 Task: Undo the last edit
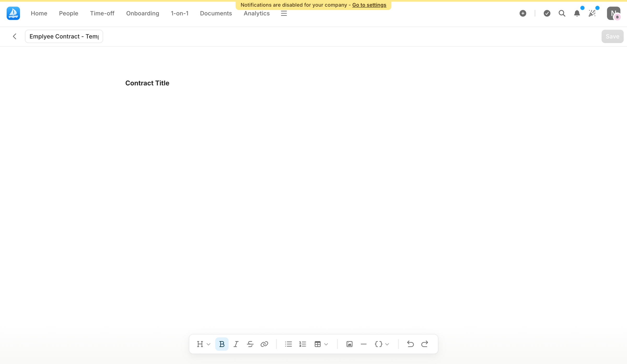pyautogui.click(x=410, y=344)
